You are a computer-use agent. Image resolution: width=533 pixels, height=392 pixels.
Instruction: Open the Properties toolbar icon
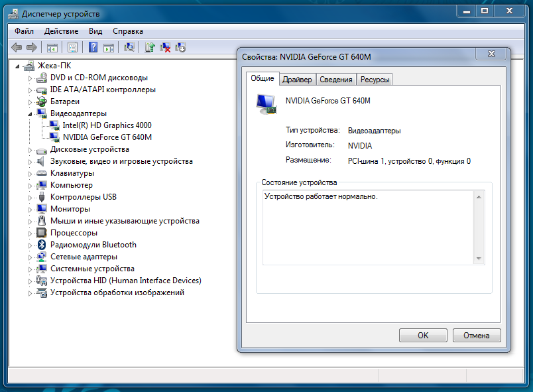point(72,47)
